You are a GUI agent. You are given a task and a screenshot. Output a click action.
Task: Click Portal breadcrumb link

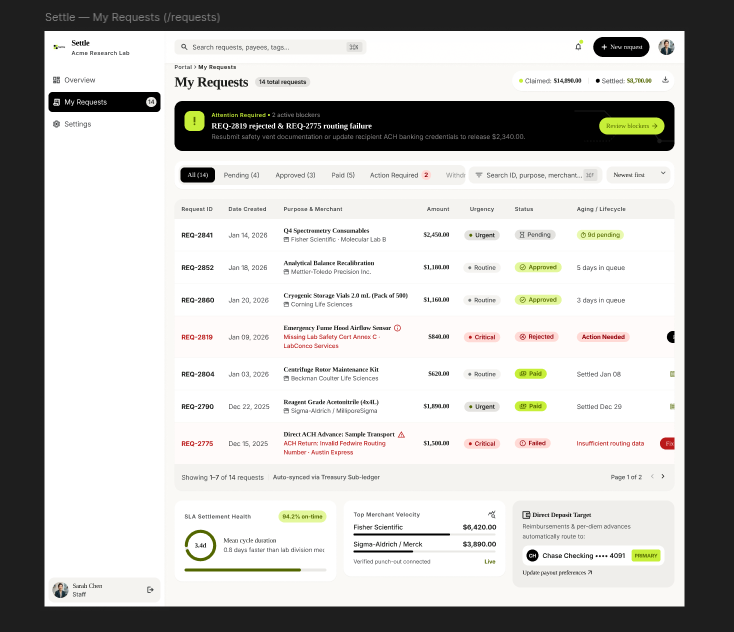pyautogui.click(x=183, y=67)
